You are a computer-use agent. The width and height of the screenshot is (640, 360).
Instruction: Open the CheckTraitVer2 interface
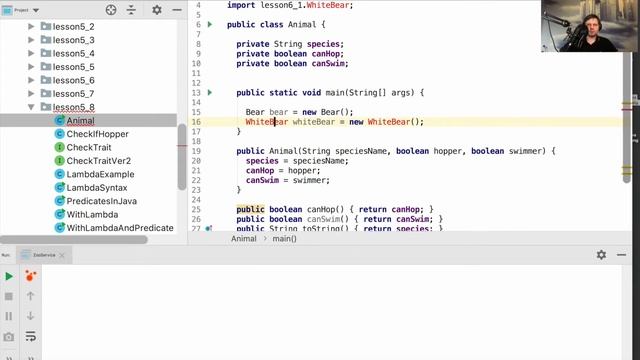tap(98, 161)
